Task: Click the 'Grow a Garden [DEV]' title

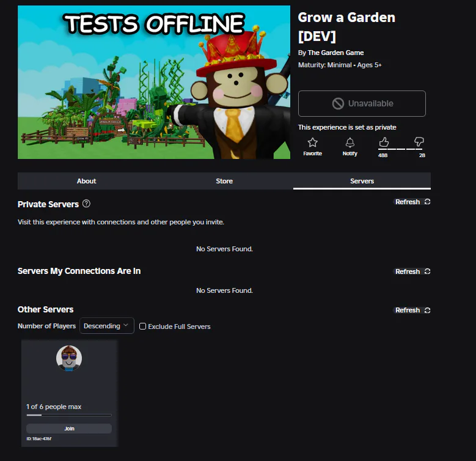Action: click(346, 27)
